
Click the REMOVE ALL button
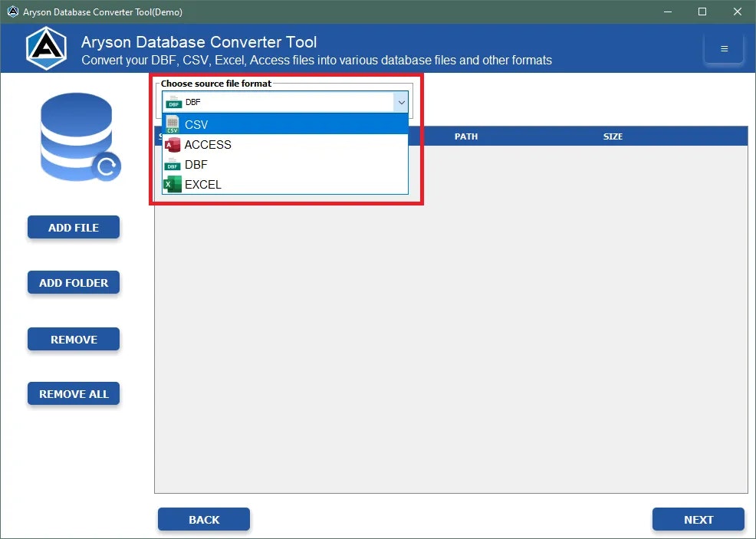point(74,393)
